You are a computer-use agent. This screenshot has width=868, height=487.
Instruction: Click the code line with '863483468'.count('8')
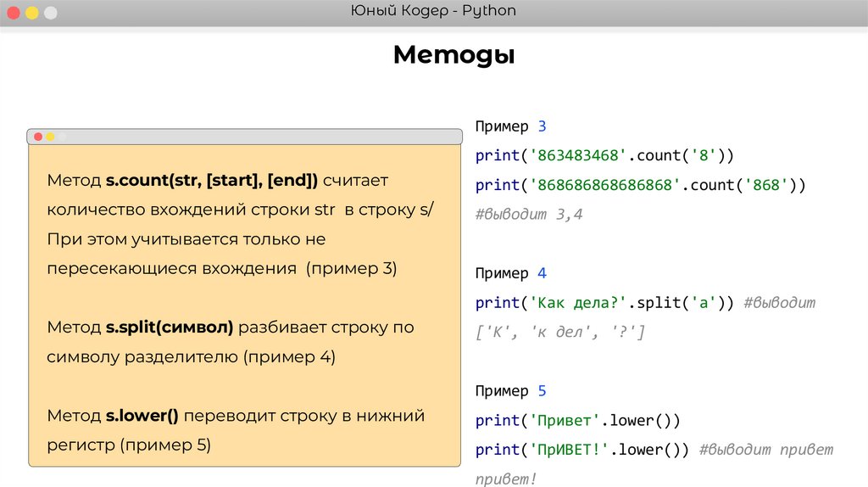[x=604, y=156]
